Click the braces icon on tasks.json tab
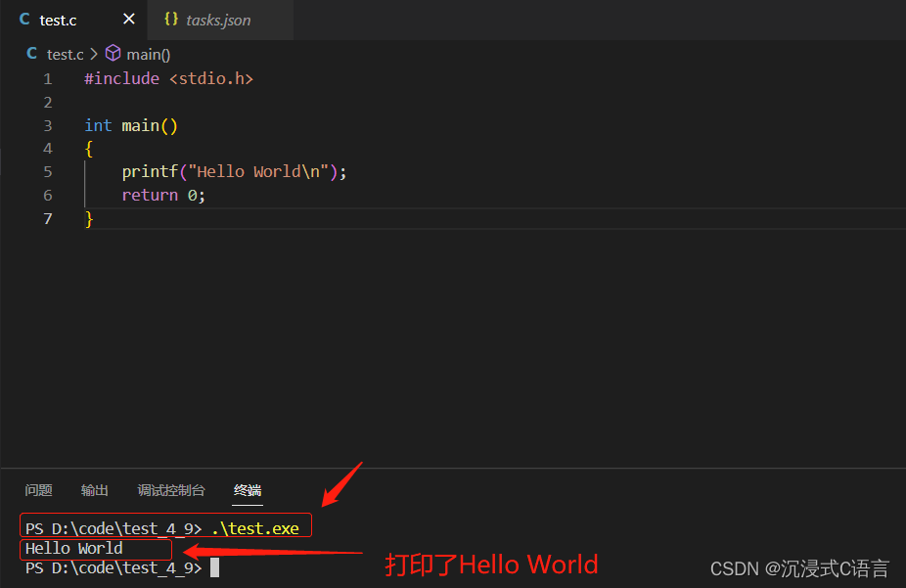Screen dimensions: 906x588 171,19
